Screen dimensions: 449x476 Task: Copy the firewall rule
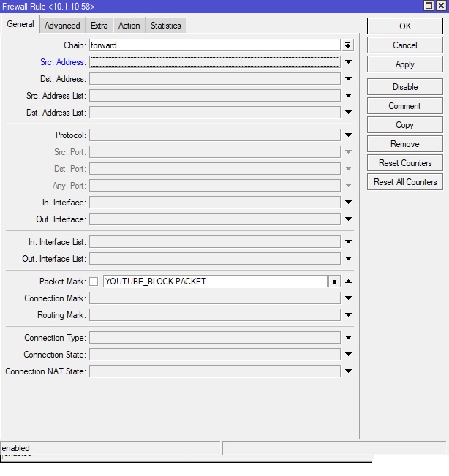coord(405,125)
